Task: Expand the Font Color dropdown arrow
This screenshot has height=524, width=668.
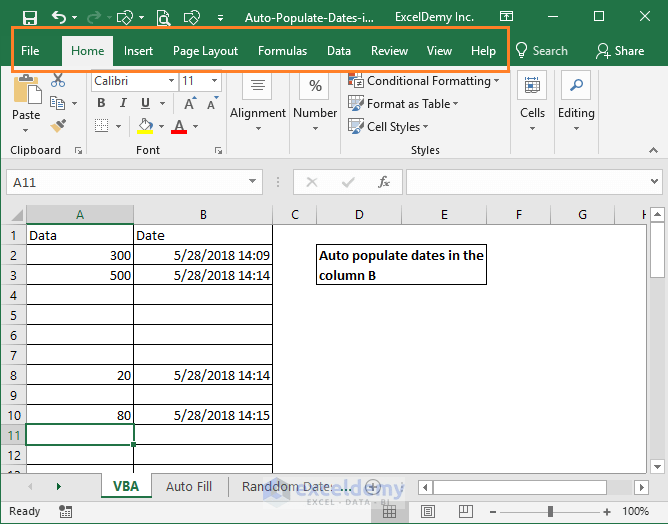Action: (196, 126)
